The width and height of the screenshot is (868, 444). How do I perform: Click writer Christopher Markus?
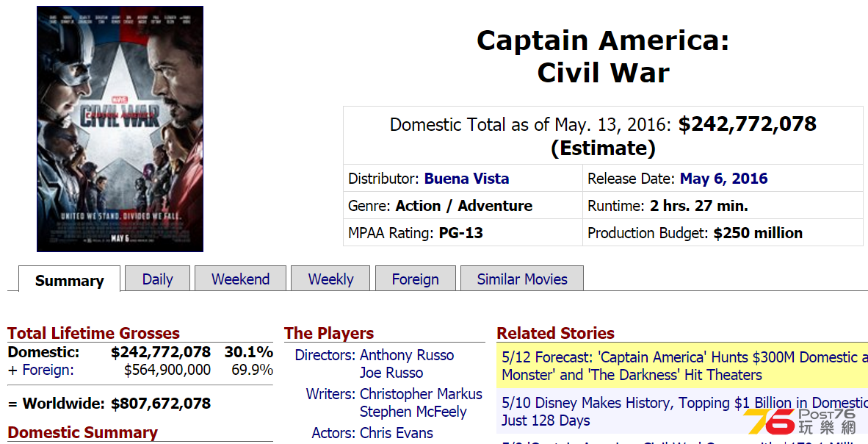[x=421, y=393]
